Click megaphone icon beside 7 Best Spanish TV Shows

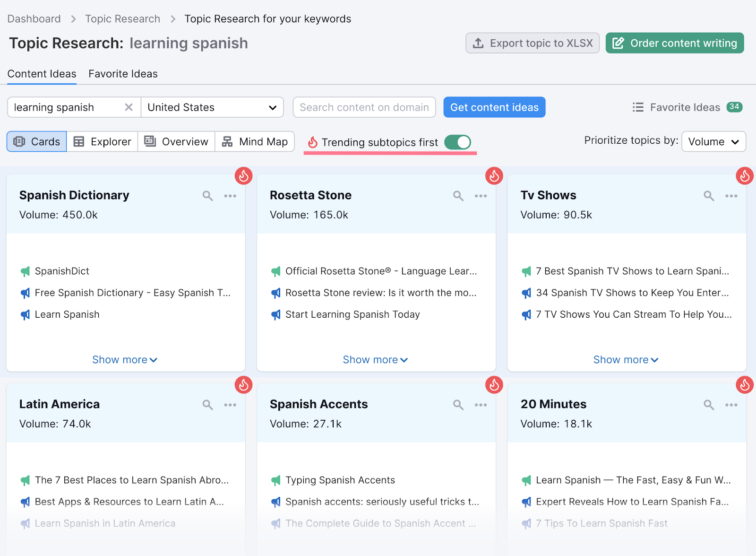[526, 271]
